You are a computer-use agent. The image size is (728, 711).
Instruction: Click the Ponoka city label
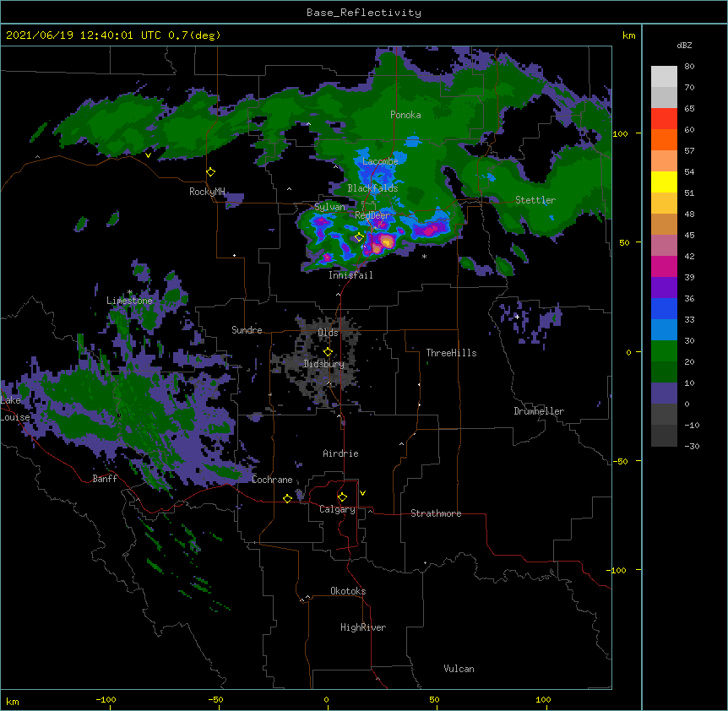(405, 115)
